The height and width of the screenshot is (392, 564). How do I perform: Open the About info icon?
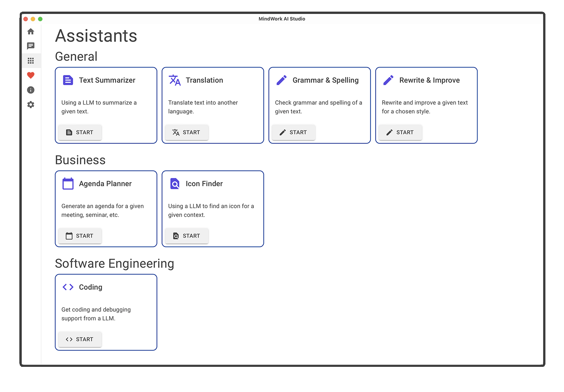pyautogui.click(x=31, y=90)
